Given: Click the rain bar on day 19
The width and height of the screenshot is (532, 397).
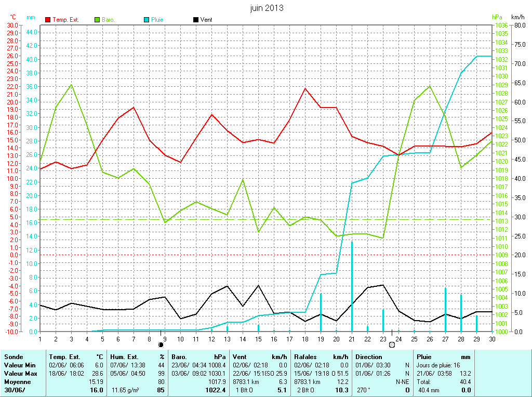Looking at the screenshot, I should (321, 312).
